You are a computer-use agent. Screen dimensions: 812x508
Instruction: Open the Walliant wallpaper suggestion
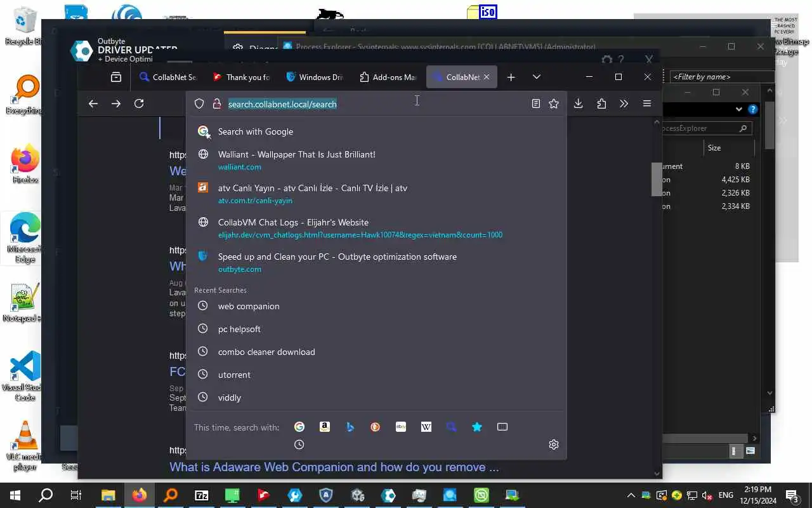point(376,160)
